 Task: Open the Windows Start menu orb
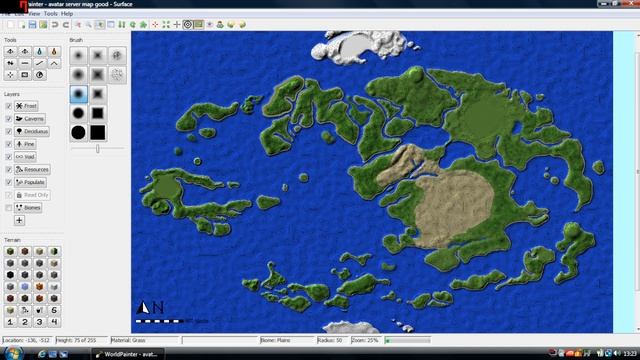[x=13, y=353]
